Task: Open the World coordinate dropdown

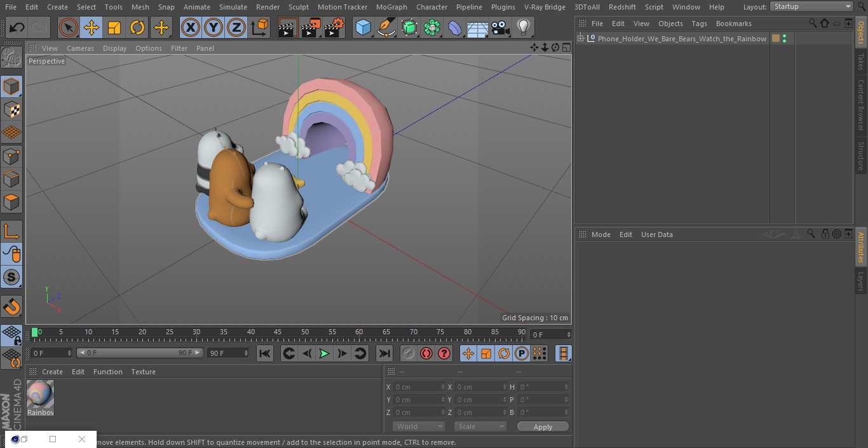Action: [x=419, y=426]
